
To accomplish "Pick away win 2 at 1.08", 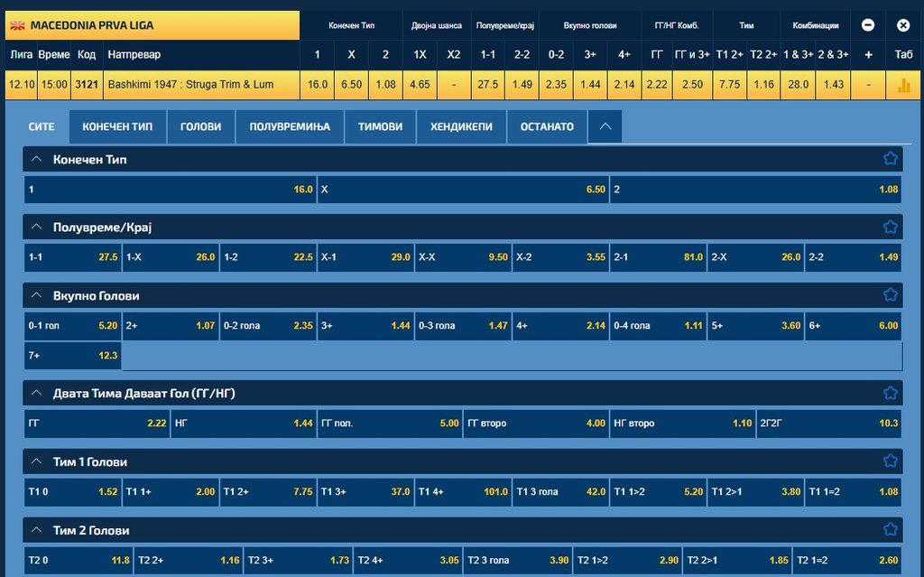I will 756,190.
